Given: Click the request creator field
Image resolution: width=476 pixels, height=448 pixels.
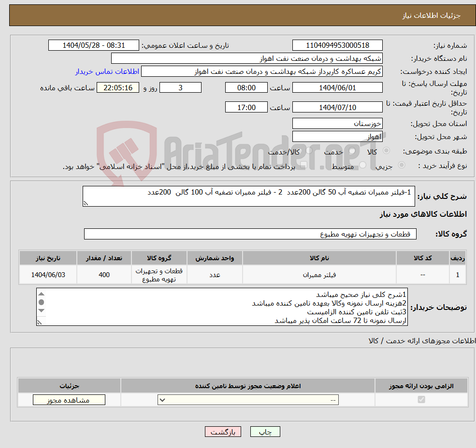Looking at the screenshot, I should click(261, 71).
